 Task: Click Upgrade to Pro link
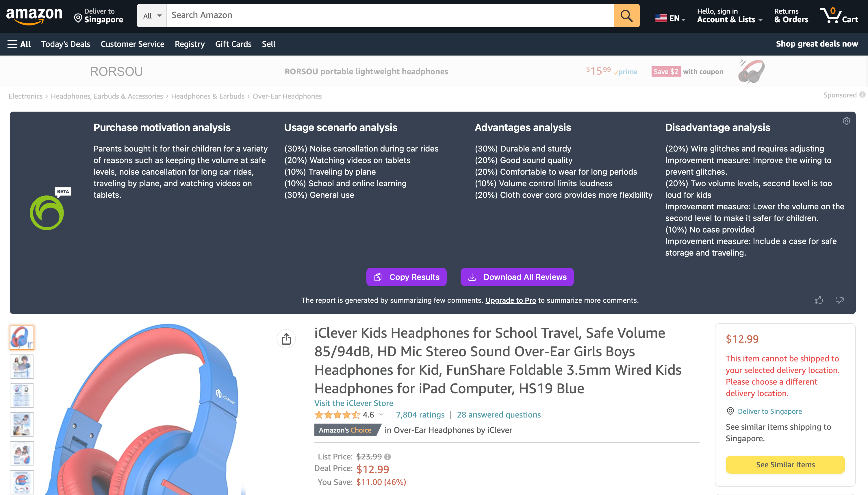[511, 300]
